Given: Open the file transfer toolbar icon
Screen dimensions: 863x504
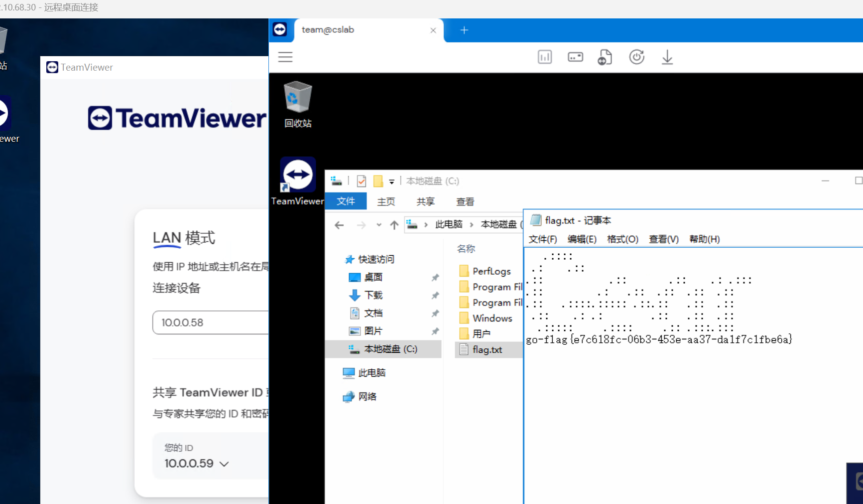Looking at the screenshot, I should point(605,57).
